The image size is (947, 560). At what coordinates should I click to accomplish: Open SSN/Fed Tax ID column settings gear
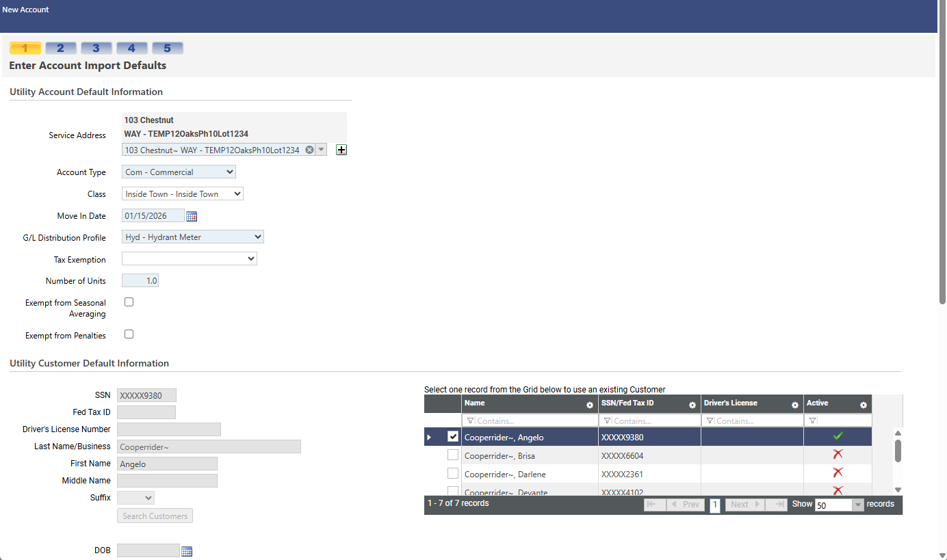point(692,405)
